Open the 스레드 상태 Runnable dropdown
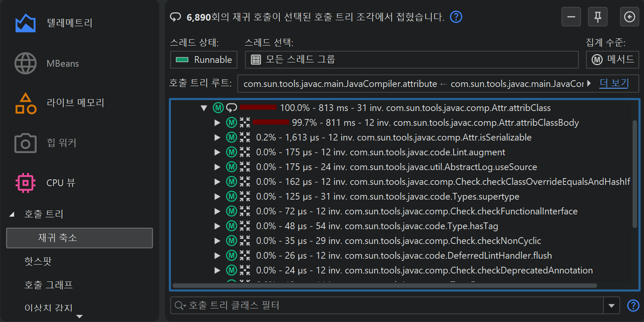644x322 pixels. pos(204,60)
